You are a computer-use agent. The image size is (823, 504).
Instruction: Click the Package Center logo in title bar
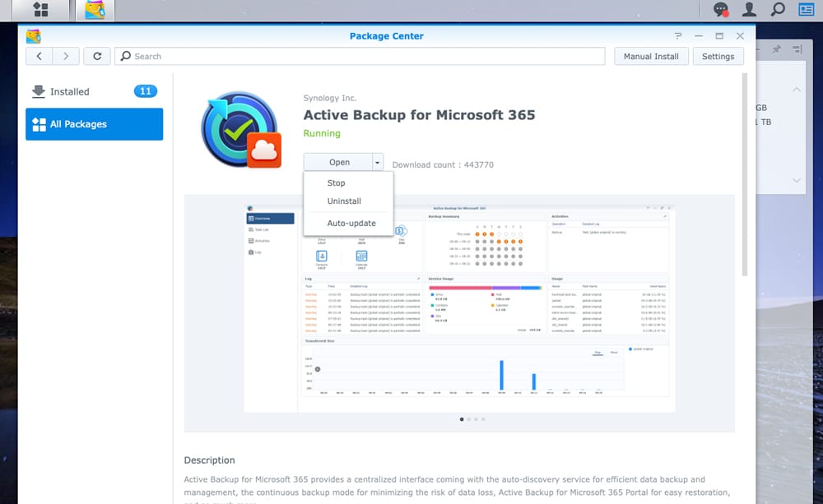tap(34, 36)
